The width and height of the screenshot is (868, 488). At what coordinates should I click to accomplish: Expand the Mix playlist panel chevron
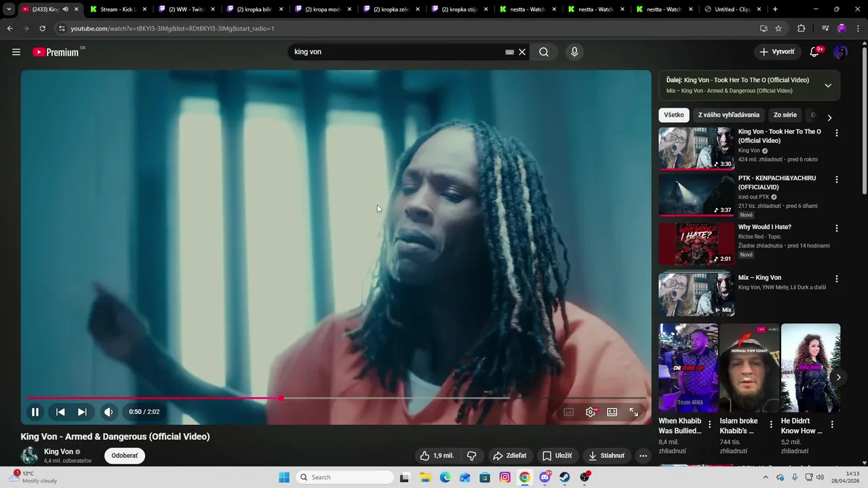(828, 85)
